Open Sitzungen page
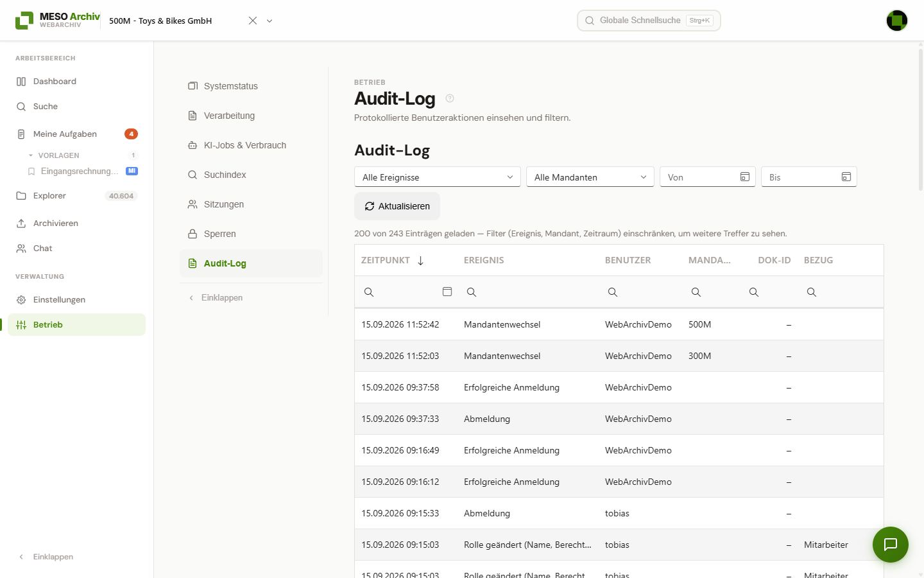The image size is (924, 578). coord(251,204)
